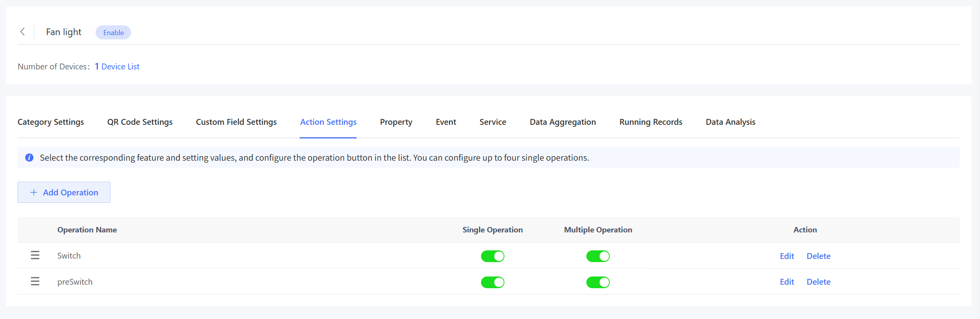Select the Property tab

pos(396,122)
